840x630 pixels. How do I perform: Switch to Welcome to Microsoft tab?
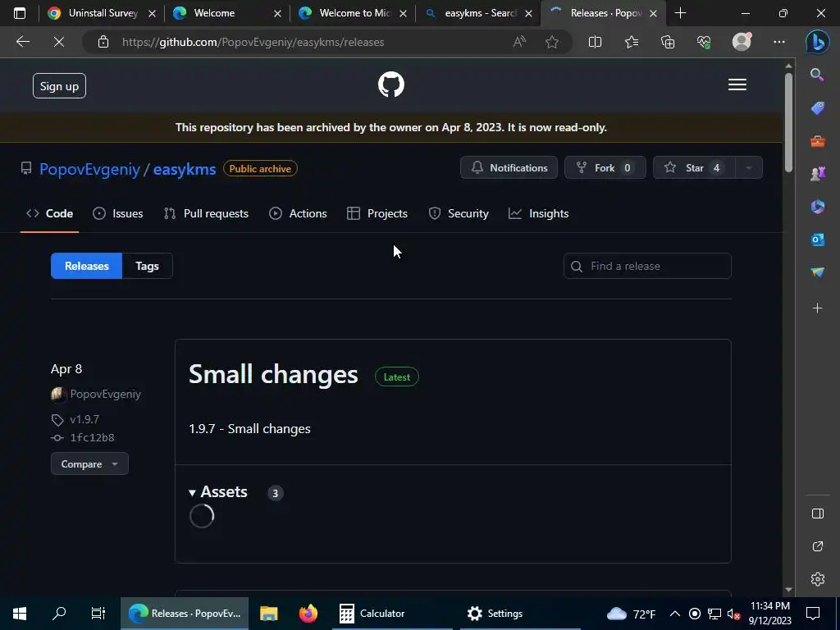352,13
